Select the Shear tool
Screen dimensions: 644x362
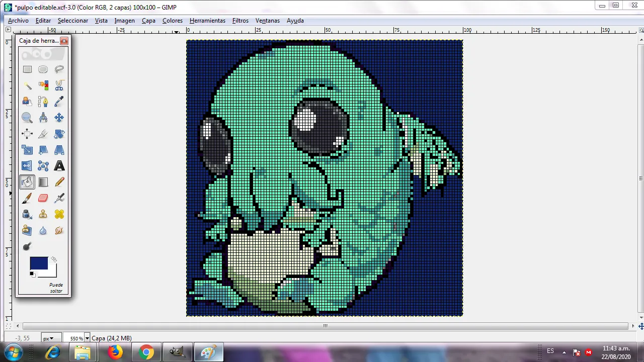point(43,150)
